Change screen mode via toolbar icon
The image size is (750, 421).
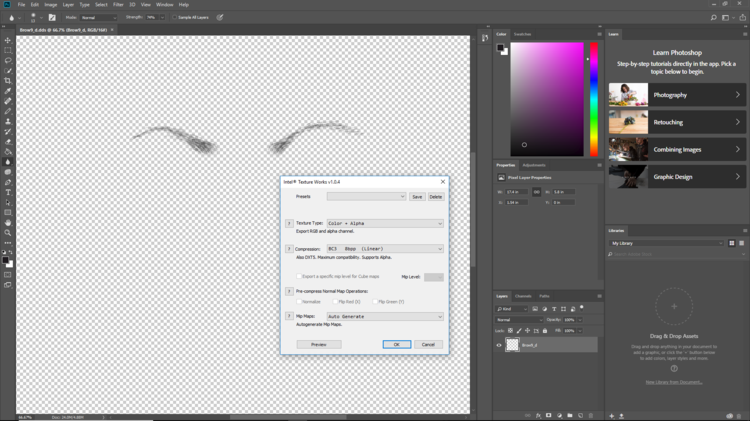(8, 285)
